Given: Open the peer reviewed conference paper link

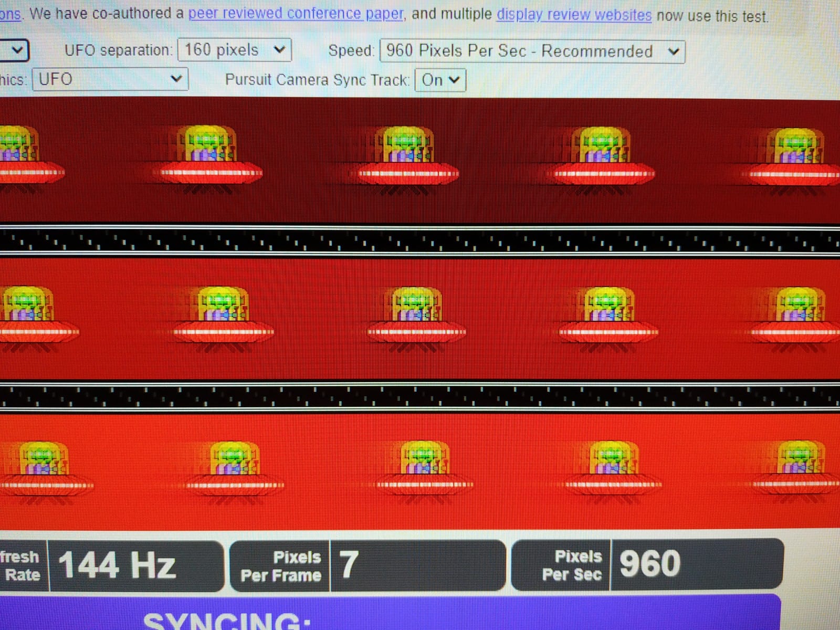Looking at the screenshot, I should [x=296, y=13].
